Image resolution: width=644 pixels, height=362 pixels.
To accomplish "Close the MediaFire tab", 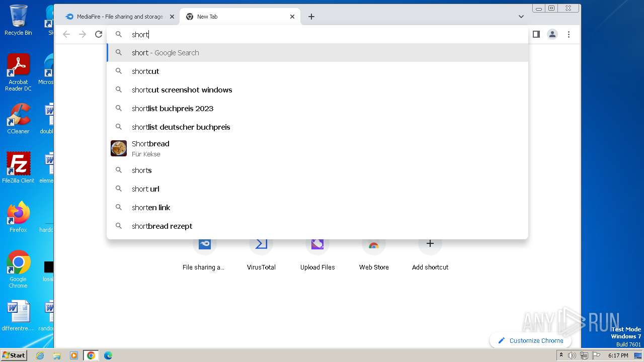I will 172,17.
